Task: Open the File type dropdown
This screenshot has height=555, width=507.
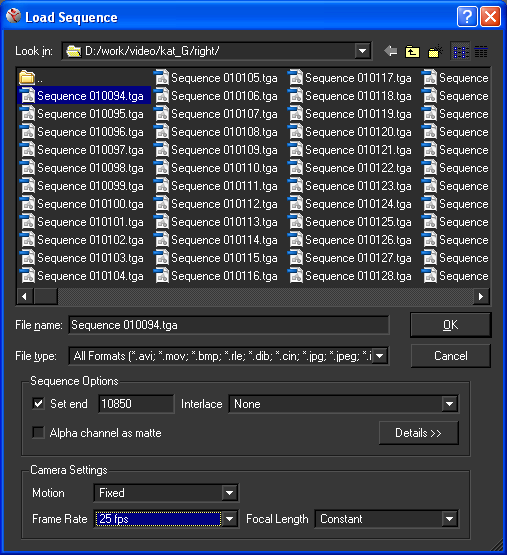Action: pos(380,356)
